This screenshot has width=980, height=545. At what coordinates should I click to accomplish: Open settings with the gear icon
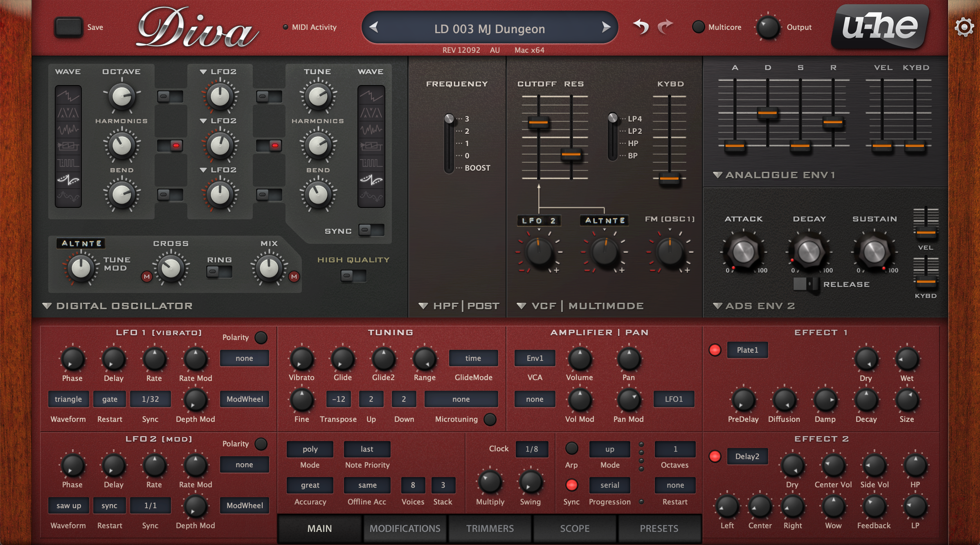click(x=964, y=27)
